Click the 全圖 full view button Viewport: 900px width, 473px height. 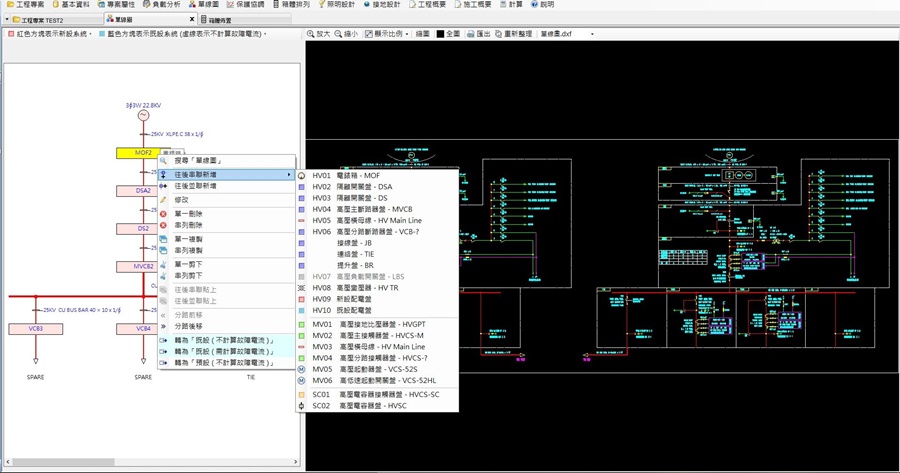448,34
